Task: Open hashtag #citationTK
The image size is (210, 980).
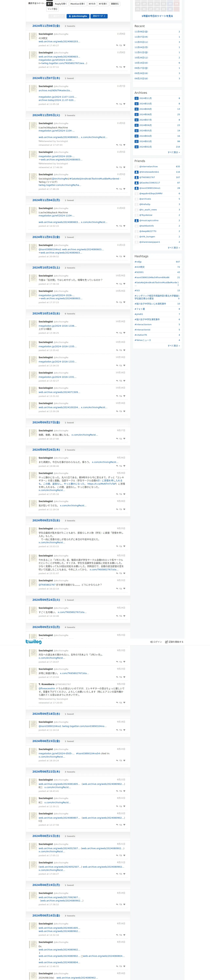Action: [141, 335]
